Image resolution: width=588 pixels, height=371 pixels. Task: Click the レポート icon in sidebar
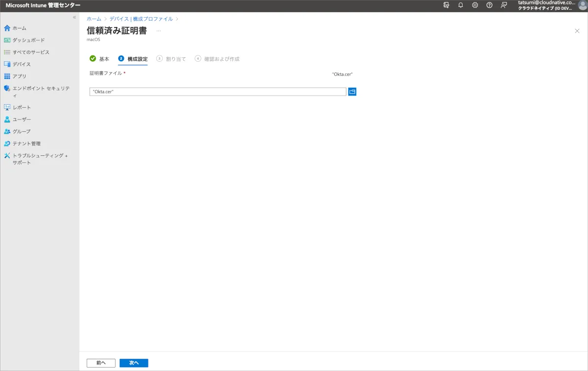(x=7, y=107)
